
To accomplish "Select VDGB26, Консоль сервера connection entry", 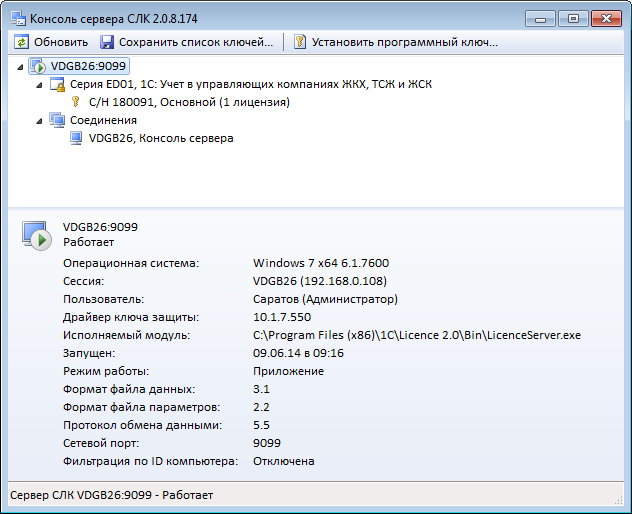I will click(x=161, y=138).
